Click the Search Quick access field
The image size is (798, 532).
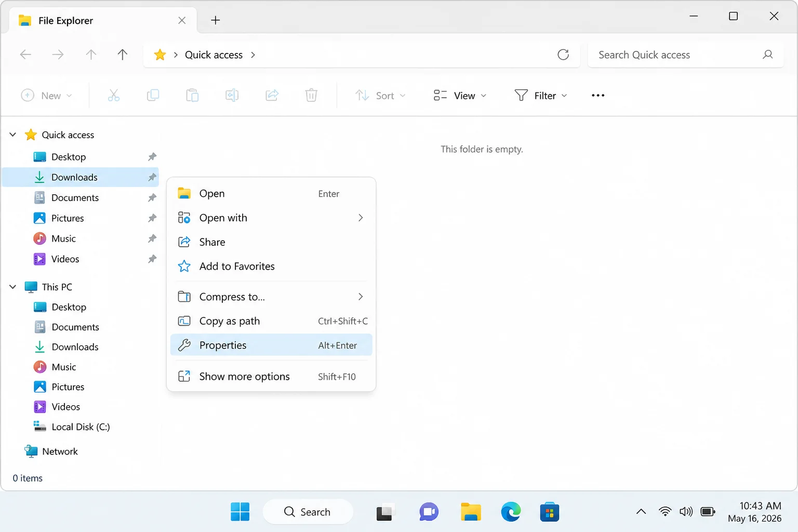click(685, 55)
